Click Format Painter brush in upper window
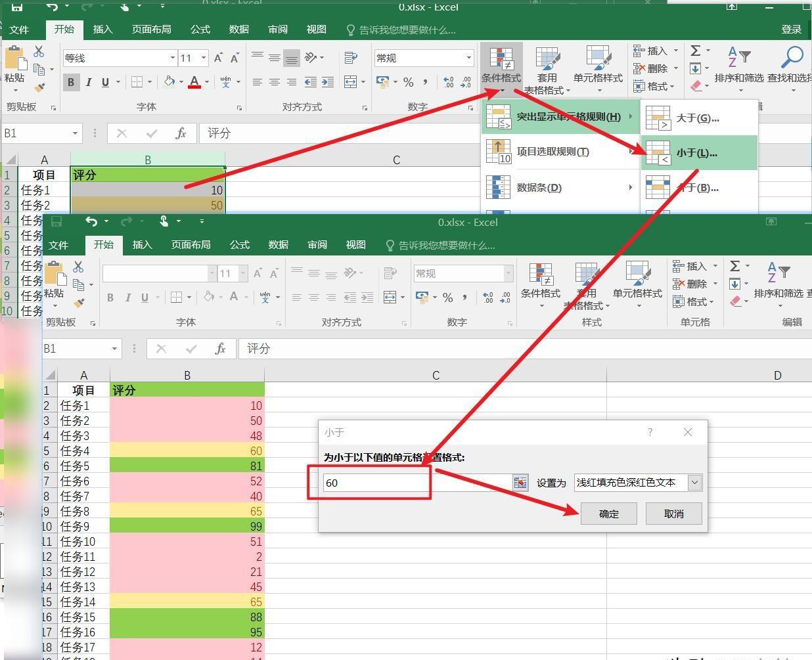812x660 pixels. coord(40,88)
